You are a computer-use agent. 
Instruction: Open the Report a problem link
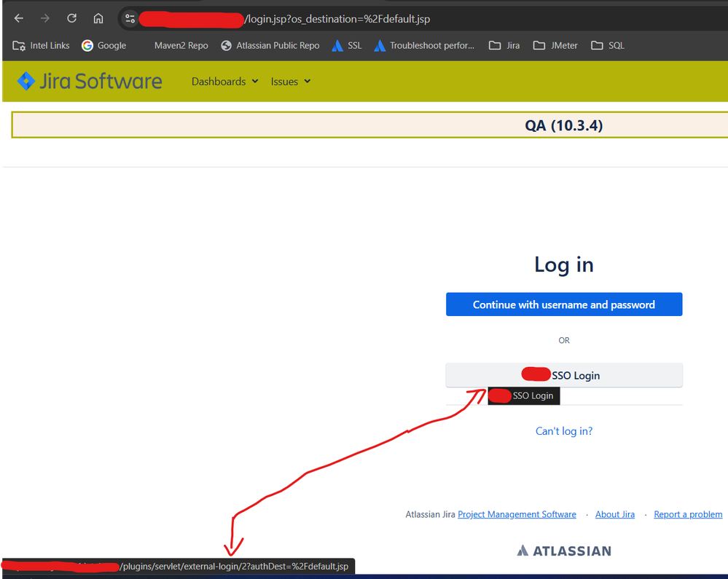688,514
